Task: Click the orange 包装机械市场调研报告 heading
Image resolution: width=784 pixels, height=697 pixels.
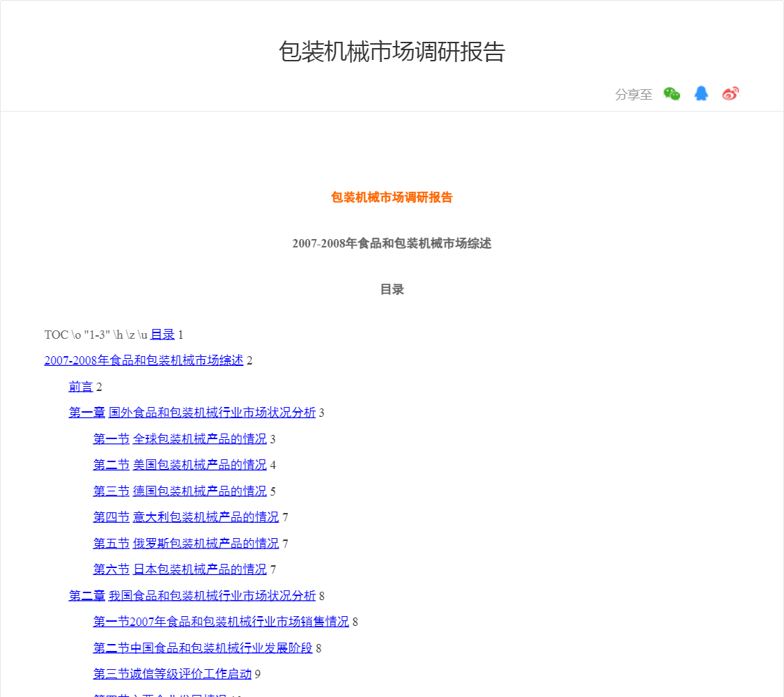Action: coord(392,197)
